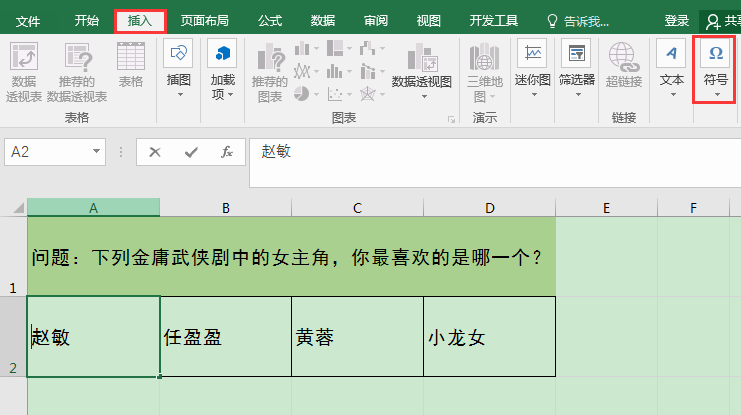Screen dimensions: 741x415
Task: Click the select-all corner triangle
Action: click(x=18, y=208)
